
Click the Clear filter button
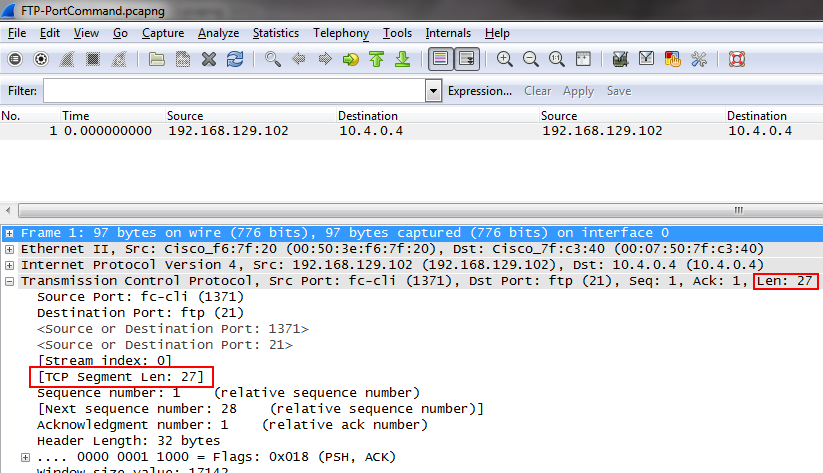pyautogui.click(x=537, y=91)
